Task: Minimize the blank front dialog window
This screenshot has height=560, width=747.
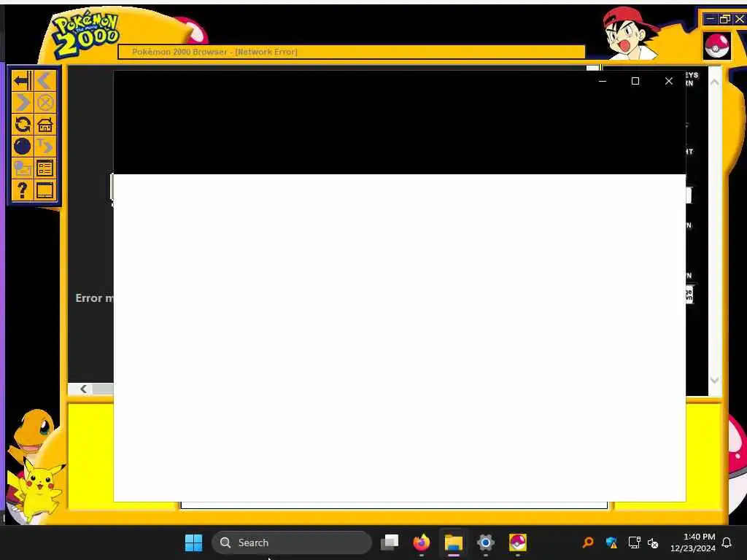Action: pyautogui.click(x=602, y=81)
